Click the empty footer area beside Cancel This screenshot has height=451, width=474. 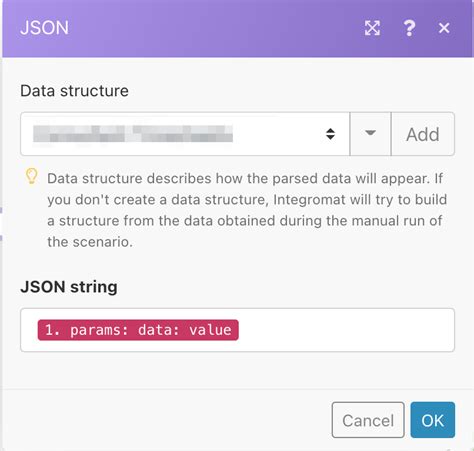pyautogui.click(x=167, y=420)
